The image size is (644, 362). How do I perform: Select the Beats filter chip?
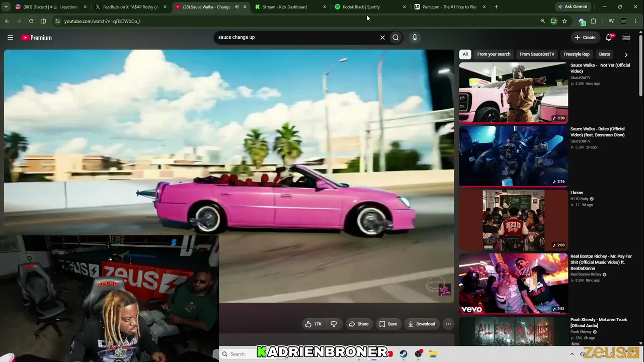coord(604,54)
